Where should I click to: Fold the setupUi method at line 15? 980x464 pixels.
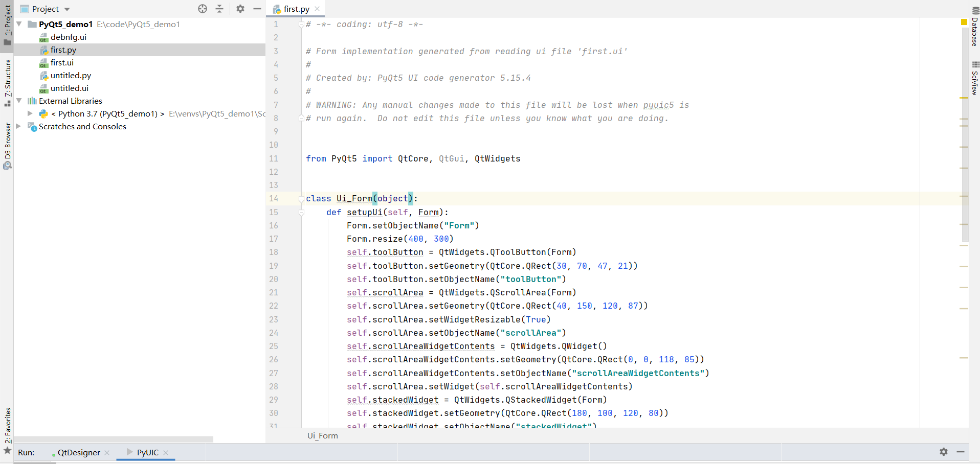(301, 213)
